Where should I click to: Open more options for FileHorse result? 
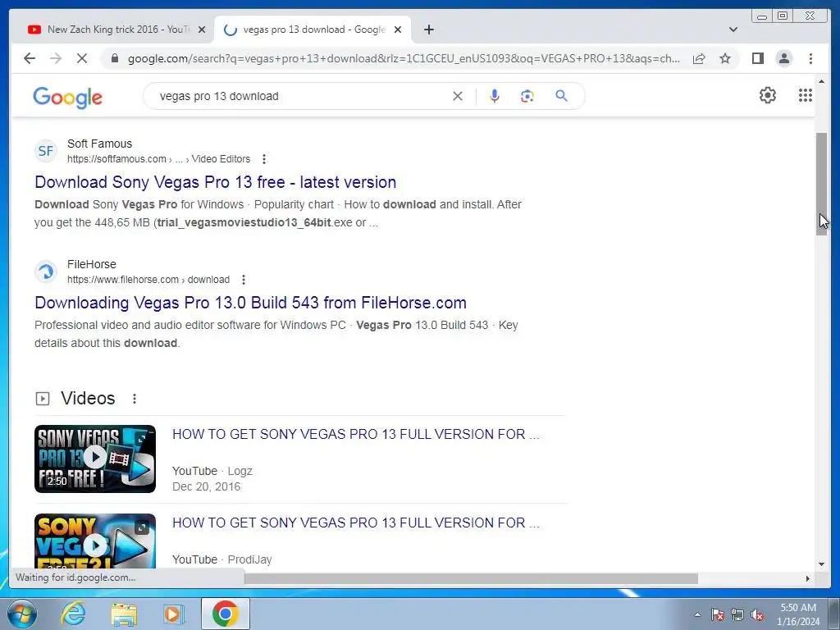point(243,280)
